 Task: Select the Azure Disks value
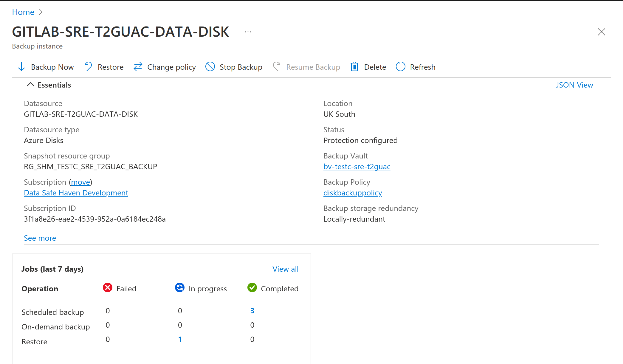pyautogui.click(x=44, y=140)
